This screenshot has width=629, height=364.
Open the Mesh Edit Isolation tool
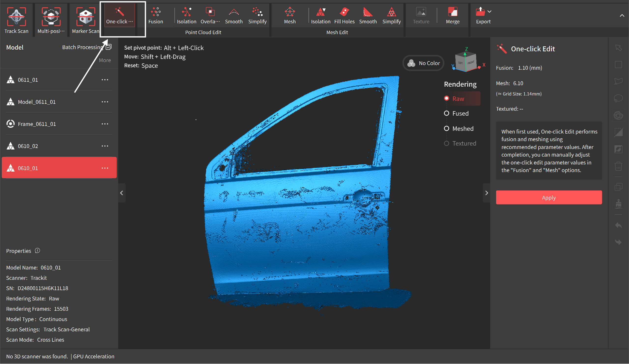point(321,15)
